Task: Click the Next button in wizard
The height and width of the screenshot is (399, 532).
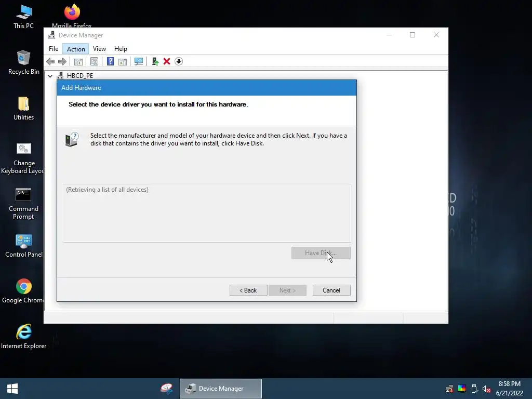Action: coord(287,290)
